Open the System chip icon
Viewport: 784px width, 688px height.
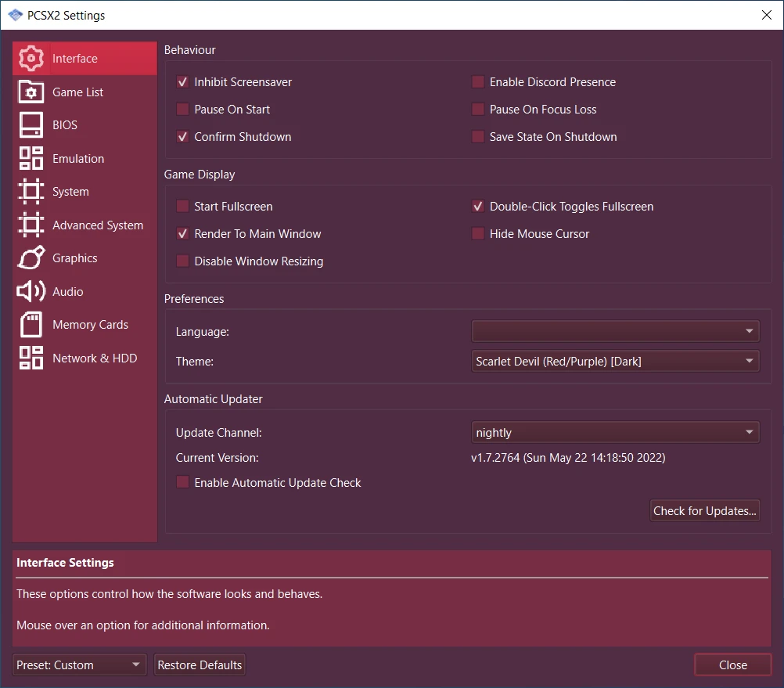click(x=31, y=192)
